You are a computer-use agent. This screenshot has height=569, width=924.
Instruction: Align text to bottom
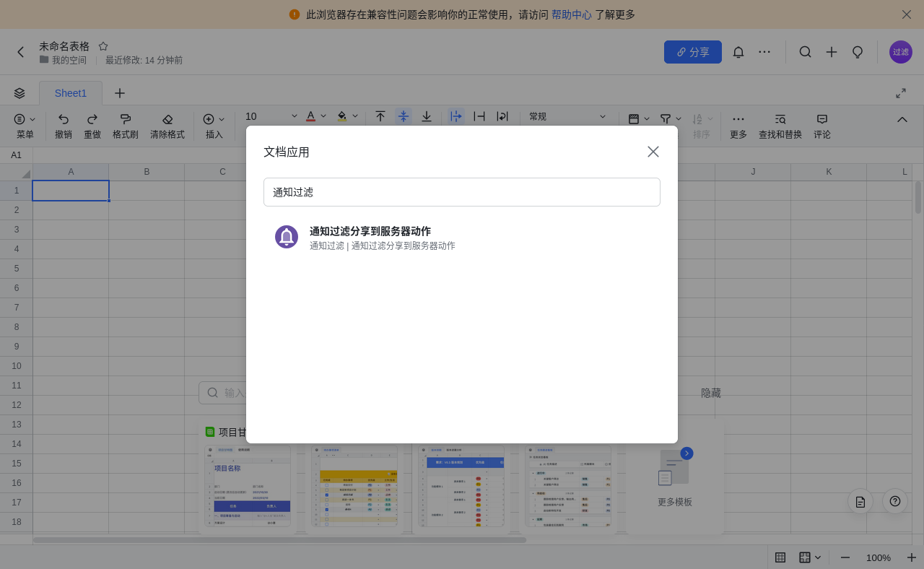click(427, 116)
